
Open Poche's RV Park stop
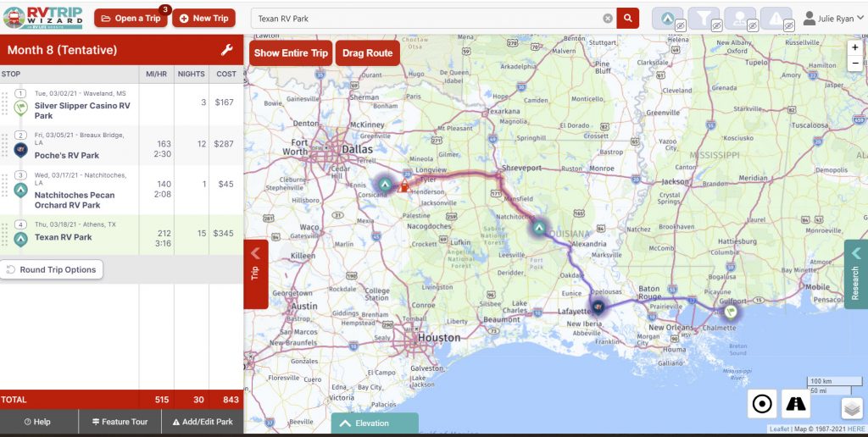pyautogui.click(x=67, y=156)
